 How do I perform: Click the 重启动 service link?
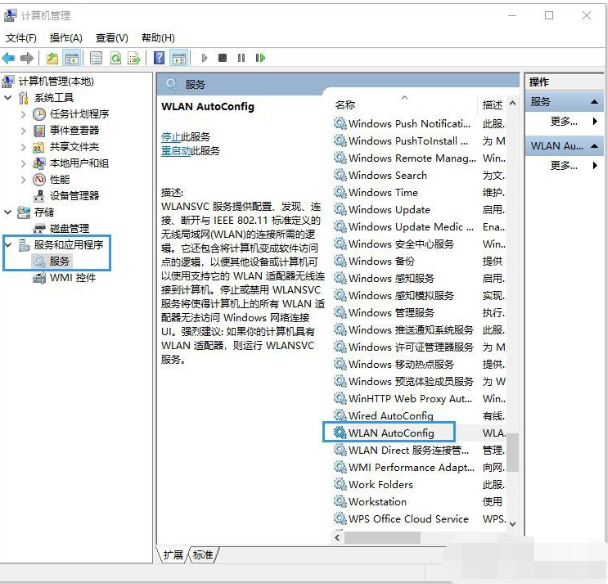tap(175, 150)
